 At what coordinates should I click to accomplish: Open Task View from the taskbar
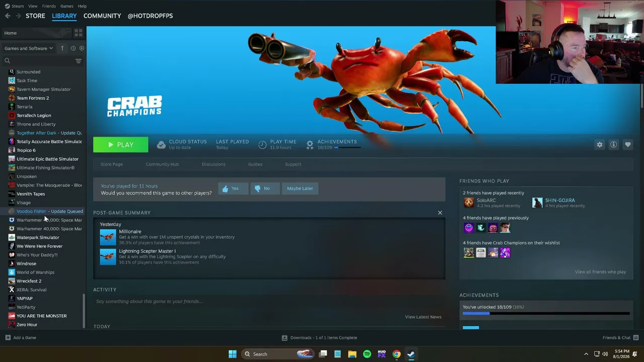323,354
